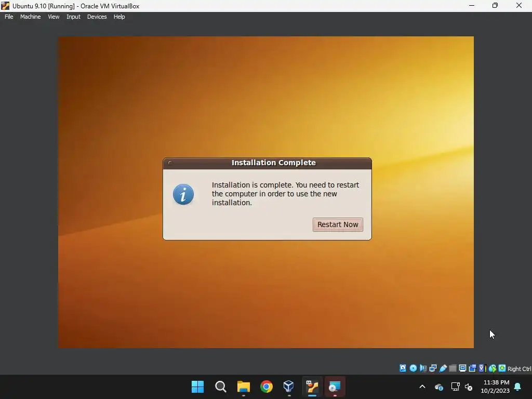Open the notification bell
532x399 pixels.
coord(518,387)
